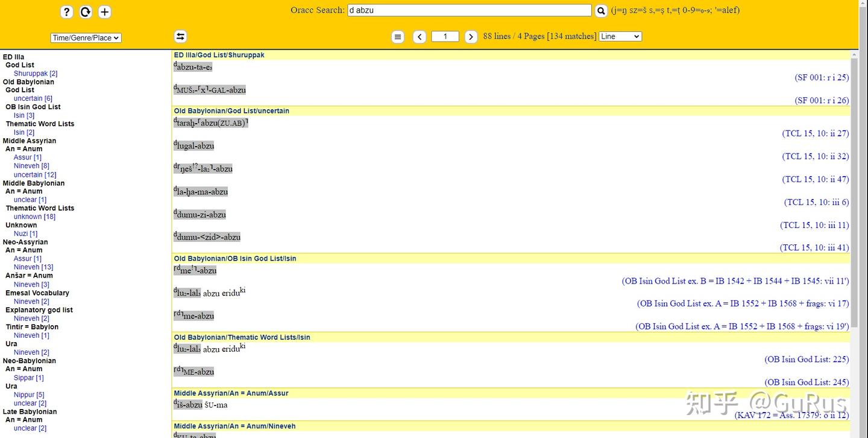The image size is (868, 438).
Task: Open the Line display unit dropdown
Action: tap(620, 36)
